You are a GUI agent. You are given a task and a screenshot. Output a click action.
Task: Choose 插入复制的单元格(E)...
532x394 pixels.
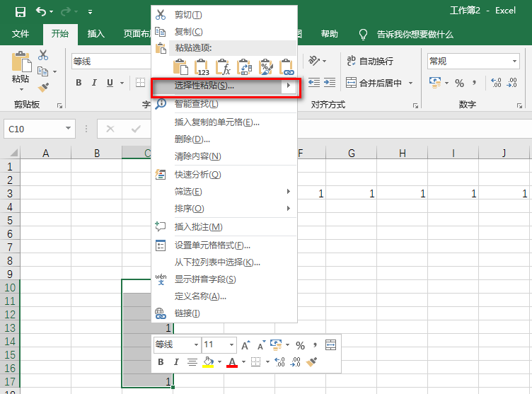click(x=224, y=122)
